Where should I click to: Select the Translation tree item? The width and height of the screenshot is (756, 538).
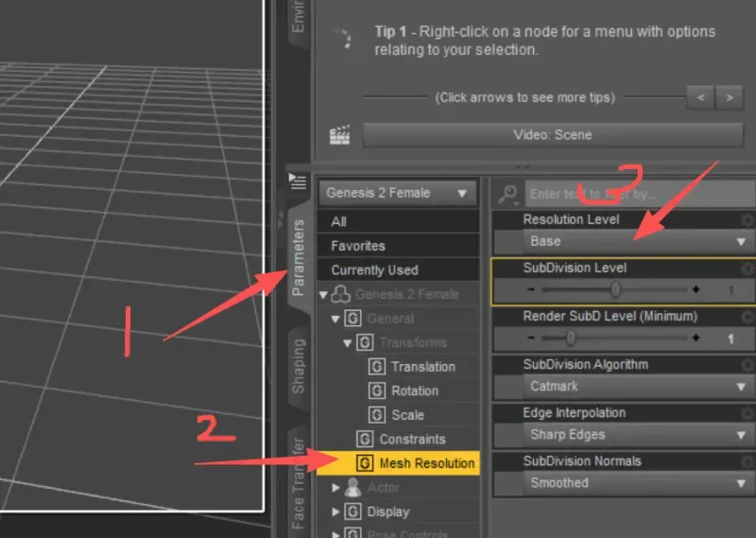pos(422,367)
